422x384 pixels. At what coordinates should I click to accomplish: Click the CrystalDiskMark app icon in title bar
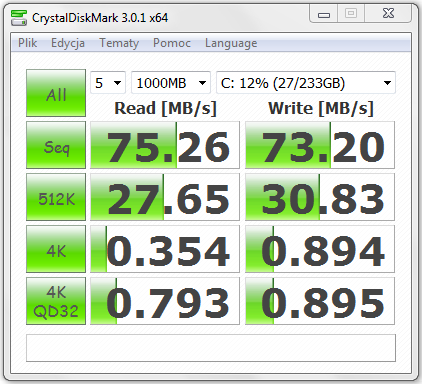pyautogui.click(x=19, y=18)
